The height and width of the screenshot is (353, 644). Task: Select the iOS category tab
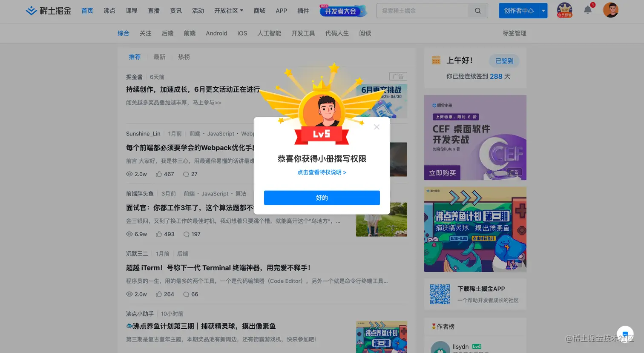click(242, 33)
